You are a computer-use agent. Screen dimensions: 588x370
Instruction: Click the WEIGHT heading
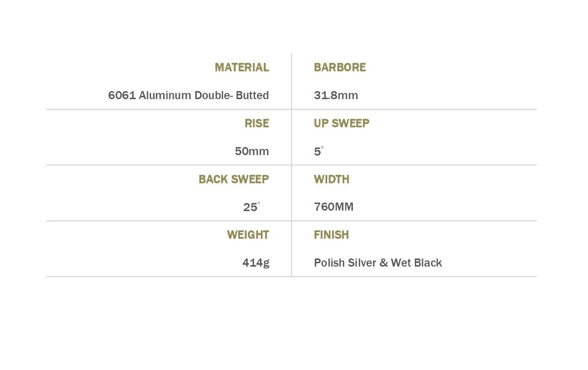248,235
